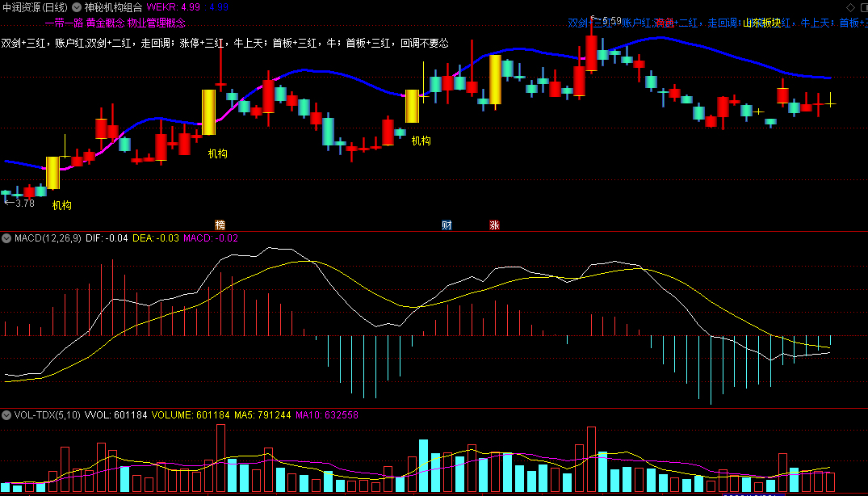Open the MACD indicator dropdown arrow
868x496 pixels.
[6, 238]
